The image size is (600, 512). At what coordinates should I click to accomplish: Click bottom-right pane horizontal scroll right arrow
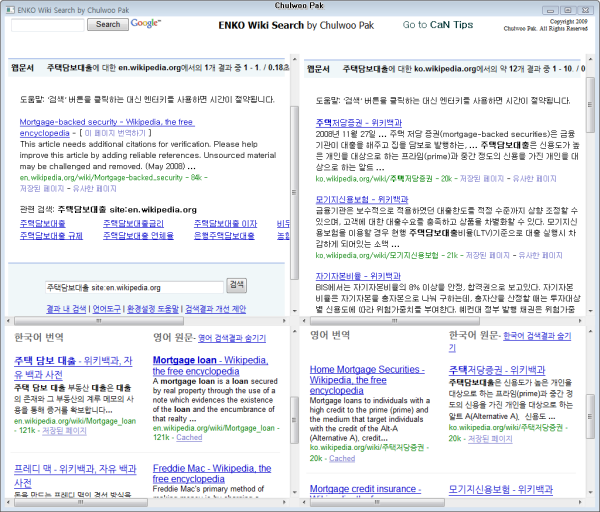pos(580,502)
